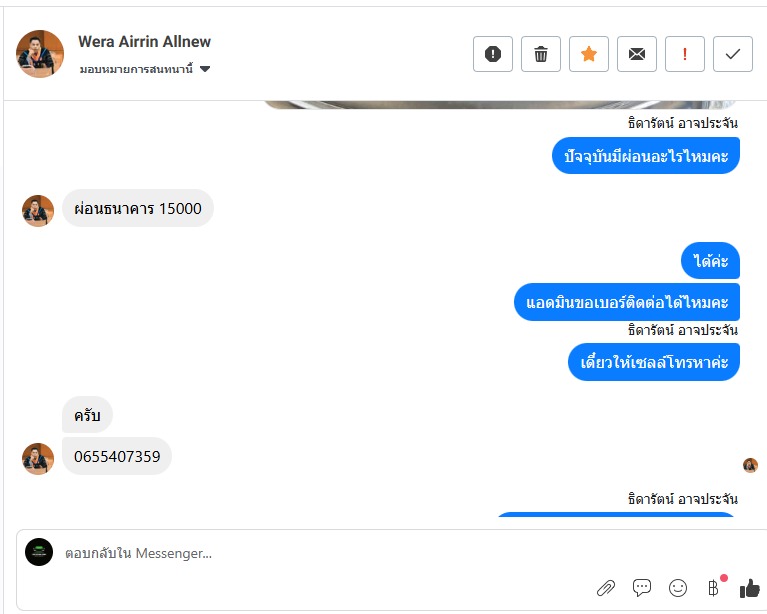Attach a file using paperclip icon
Screen dimensions: 767x614
coord(606,588)
